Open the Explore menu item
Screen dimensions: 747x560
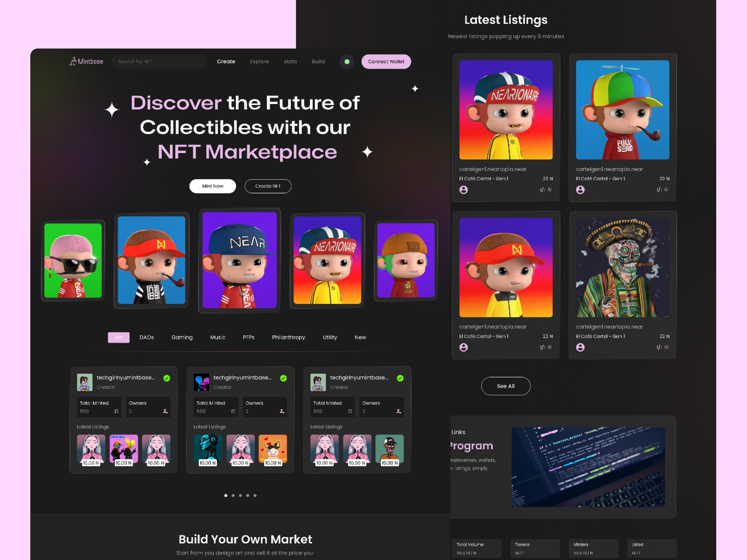[x=259, y=61]
